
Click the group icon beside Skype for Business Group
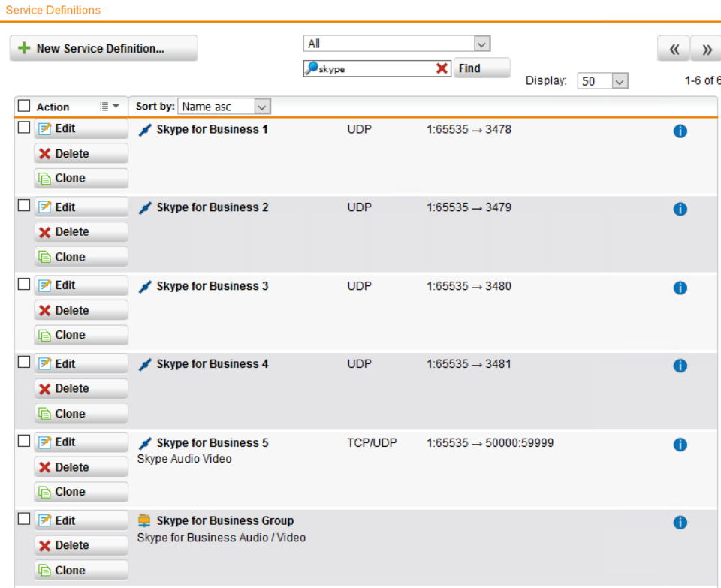pos(144,520)
